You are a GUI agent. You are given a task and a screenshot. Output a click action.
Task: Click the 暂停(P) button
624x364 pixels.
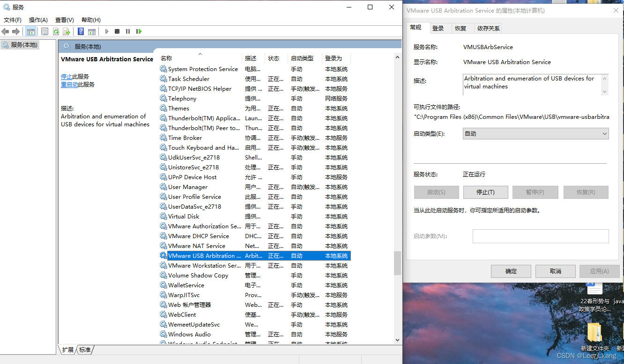pyautogui.click(x=535, y=192)
